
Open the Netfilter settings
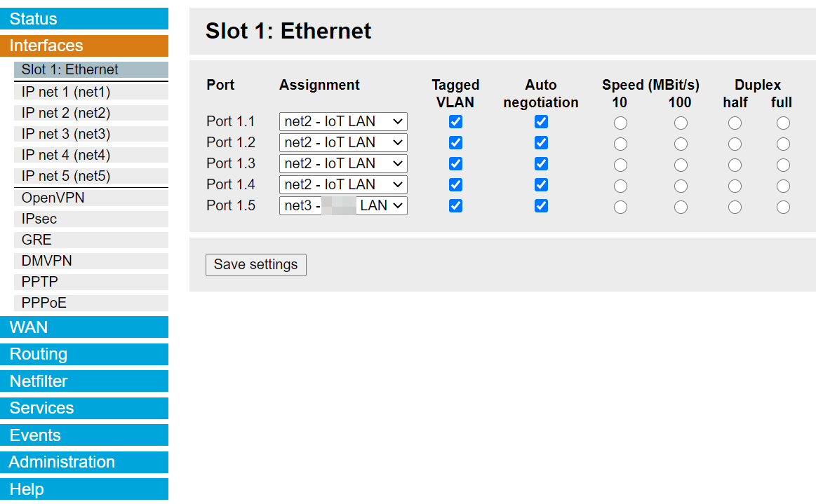(x=84, y=381)
